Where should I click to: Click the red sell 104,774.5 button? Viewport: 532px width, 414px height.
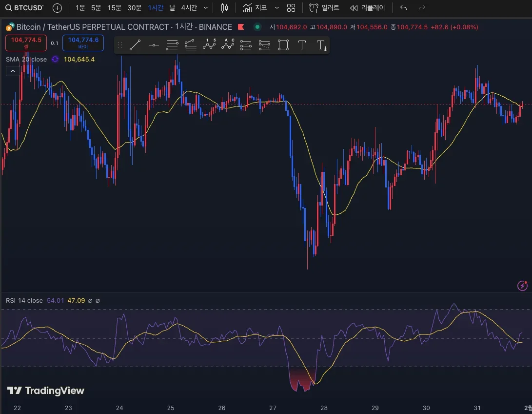pos(26,43)
